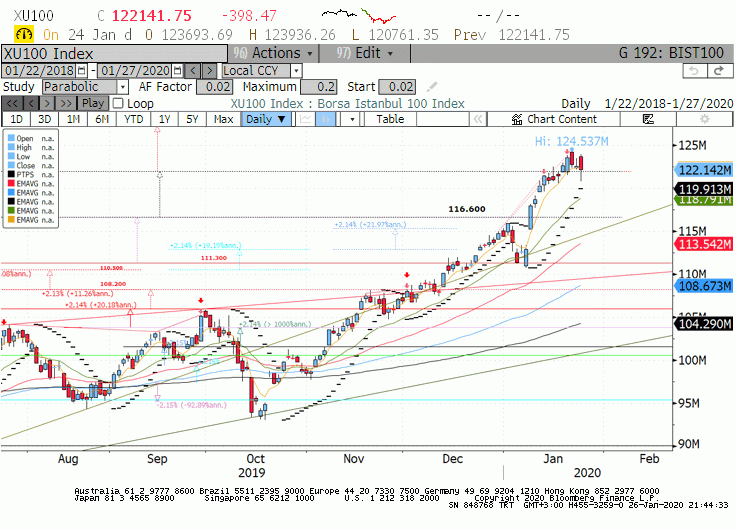Click the chart settings gear icon
This screenshot has height=530, width=736.
click(704, 119)
